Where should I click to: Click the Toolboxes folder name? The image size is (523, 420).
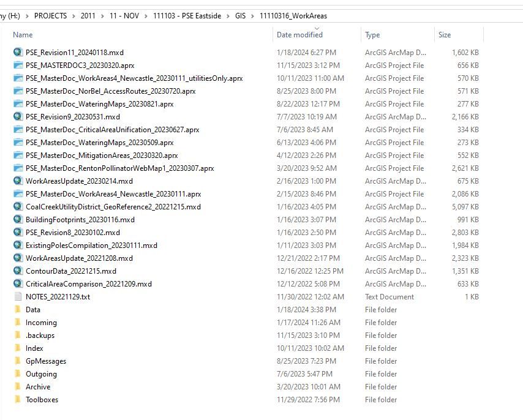point(42,400)
